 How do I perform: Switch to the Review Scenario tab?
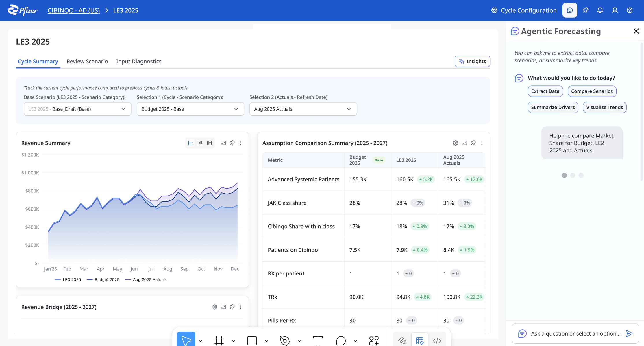pos(87,61)
